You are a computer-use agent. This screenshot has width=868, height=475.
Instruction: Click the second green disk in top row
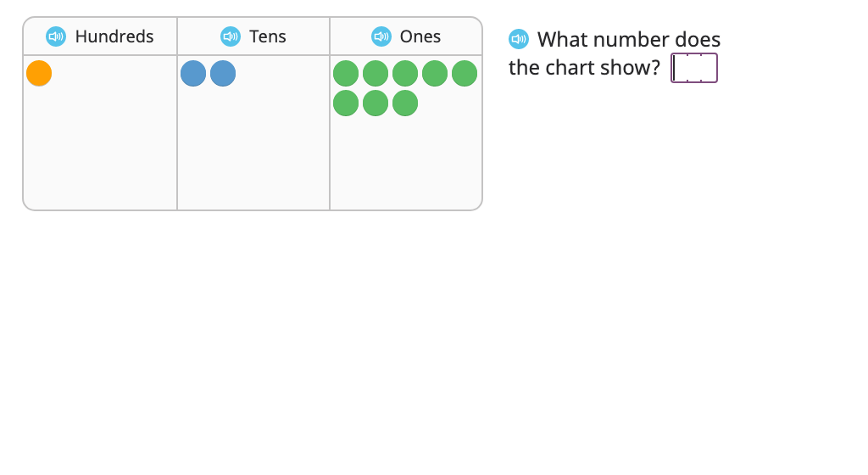(x=376, y=74)
